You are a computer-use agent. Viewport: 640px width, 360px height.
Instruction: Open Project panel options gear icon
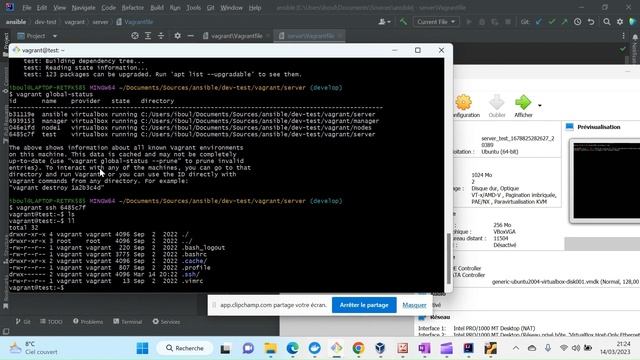coord(177,36)
